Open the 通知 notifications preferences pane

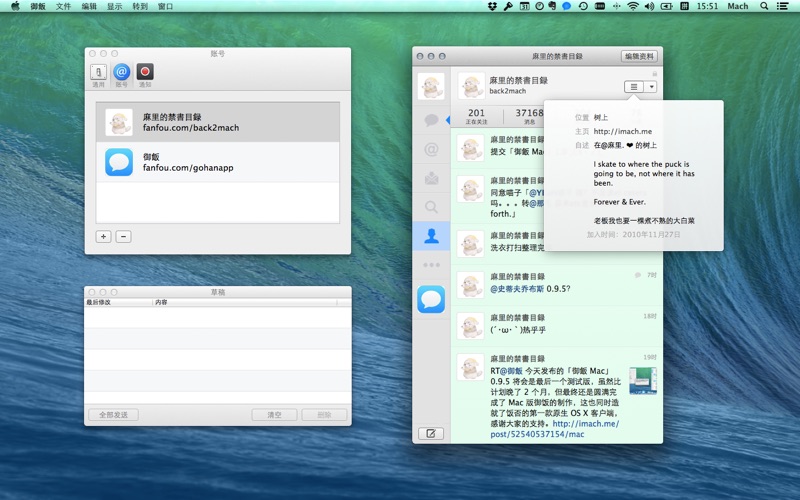[145, 74]
